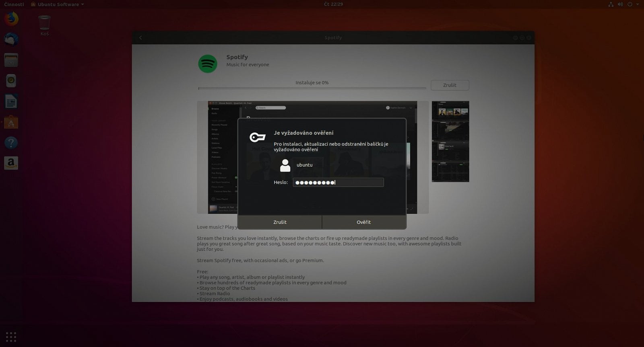Open Firefox from the dock
The width and height of the screenshot is (644, 347).
pos(11,19)
